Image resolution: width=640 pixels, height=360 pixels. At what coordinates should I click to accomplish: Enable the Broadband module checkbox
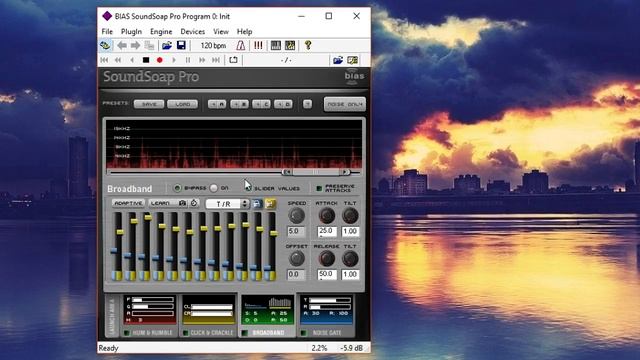point(245,333)
